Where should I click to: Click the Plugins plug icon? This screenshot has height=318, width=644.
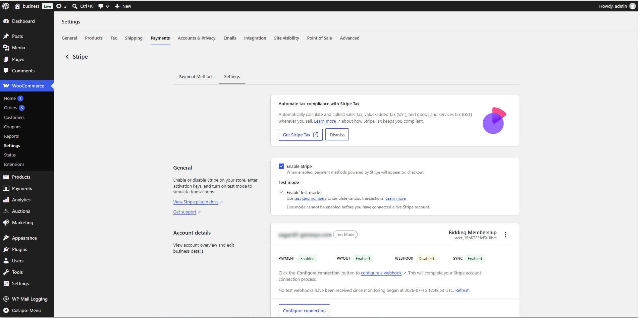pyautogui.click(x=6, y=249)
